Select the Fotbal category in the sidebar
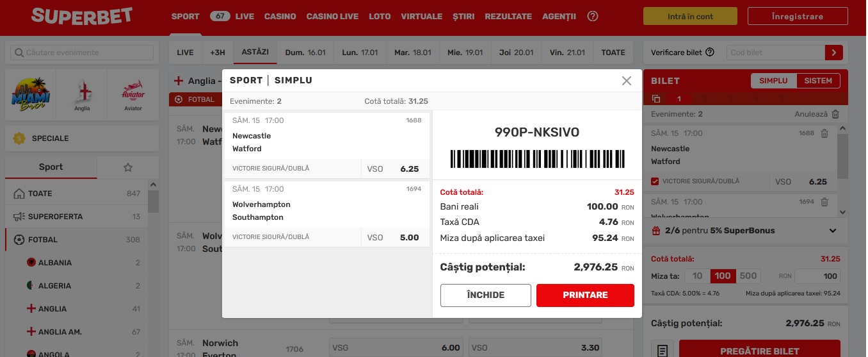 77,240
